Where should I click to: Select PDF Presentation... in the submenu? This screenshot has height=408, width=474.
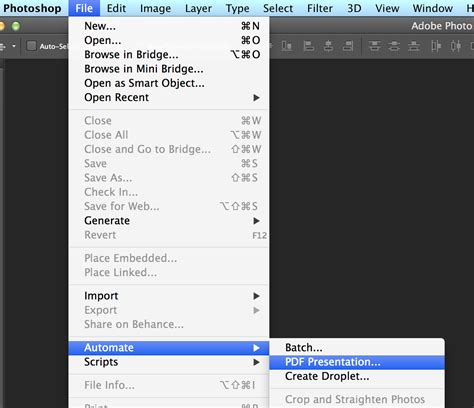click(357, 362)
